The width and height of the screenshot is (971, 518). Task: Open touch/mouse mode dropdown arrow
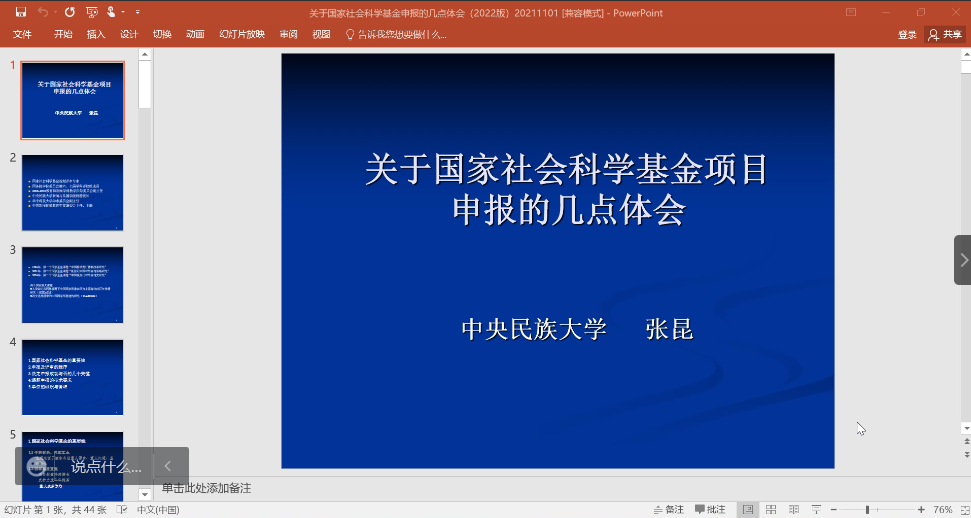124,12
